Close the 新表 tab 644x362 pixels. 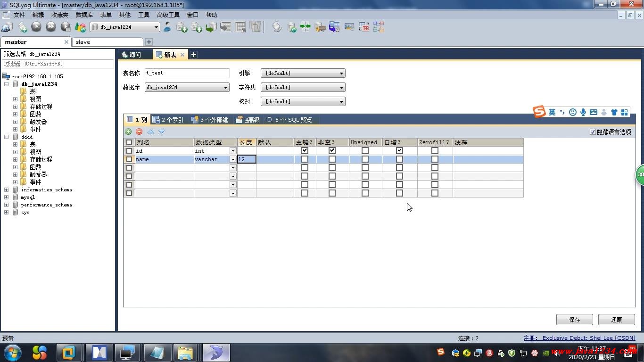pyautogui.click(x=182, y=55)
